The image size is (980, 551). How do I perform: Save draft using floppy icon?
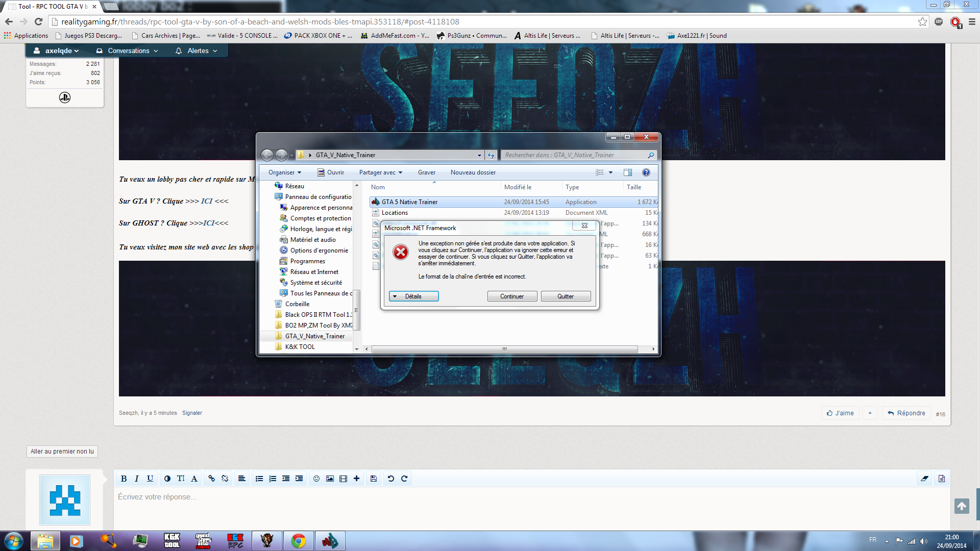tap(374, 479)
